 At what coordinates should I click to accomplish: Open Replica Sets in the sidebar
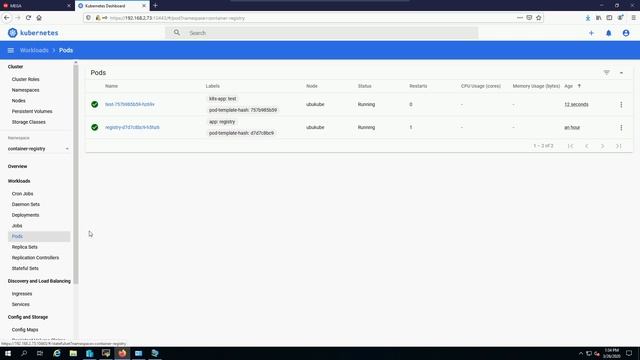[x=24, y=247]
